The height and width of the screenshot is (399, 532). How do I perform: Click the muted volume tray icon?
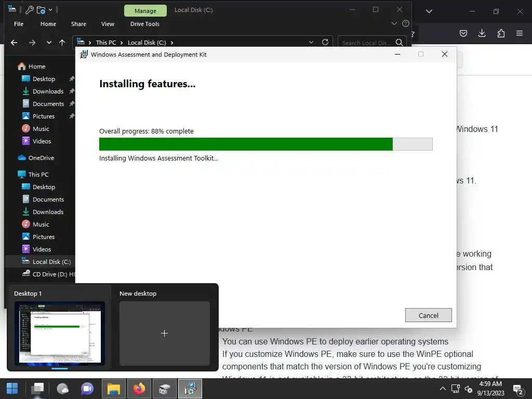pyautogui.click(x=468, y=389)
